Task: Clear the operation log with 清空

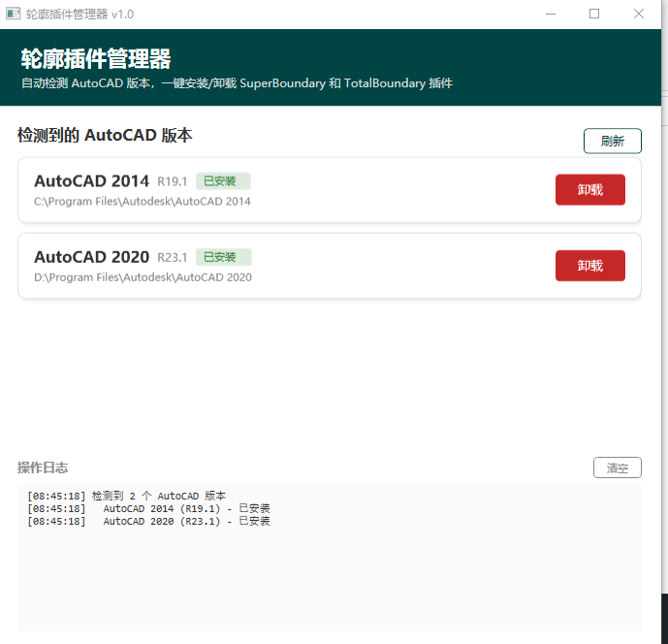Action: 618,467
